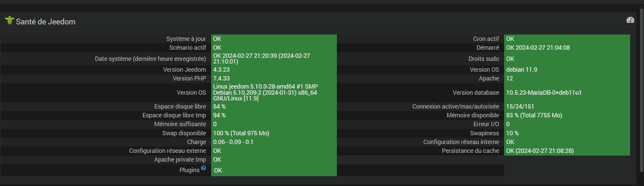Select the Espace disque libre 54 % cell
Viewport: 644px width, 186px height.
pyautogui.click(x=274, y=107)
